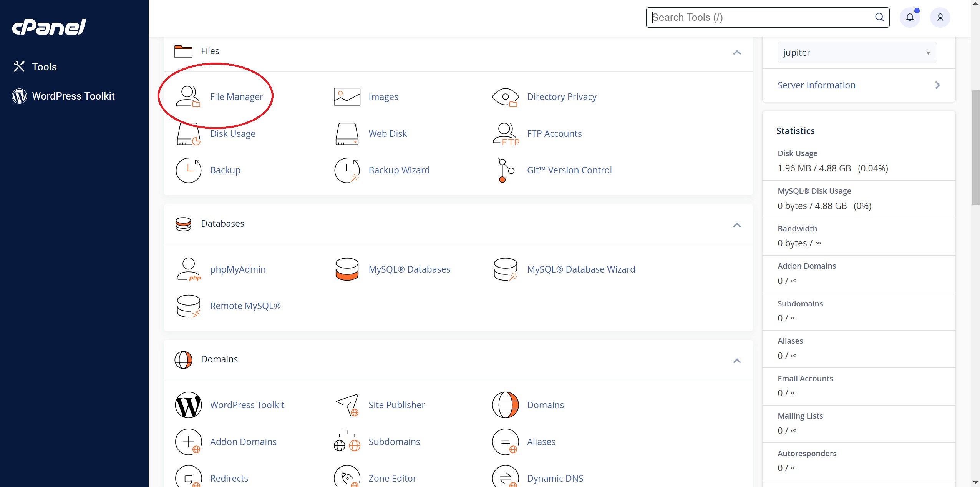980x487 pixels.
Task: Collapse the Databases section chevron
Action: click(736, 225)
